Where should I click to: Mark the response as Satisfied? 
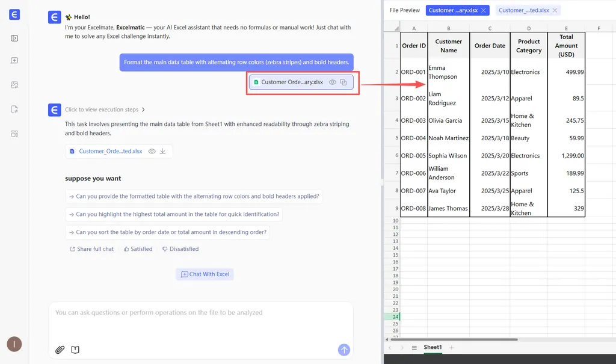138,249
